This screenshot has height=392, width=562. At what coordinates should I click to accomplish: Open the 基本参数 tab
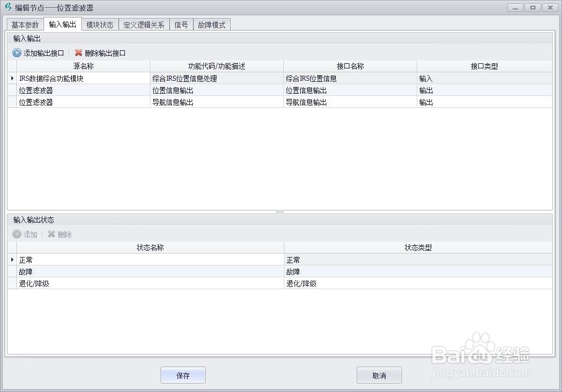point(25,25)
